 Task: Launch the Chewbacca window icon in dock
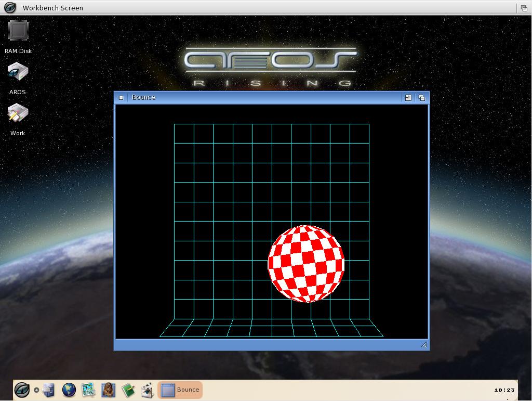point(108,390)
